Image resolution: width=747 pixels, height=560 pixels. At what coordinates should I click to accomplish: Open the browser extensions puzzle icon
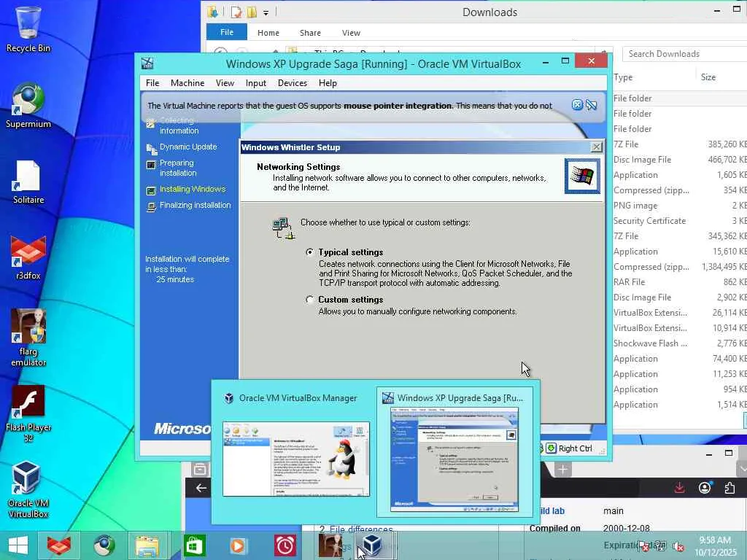729,488
